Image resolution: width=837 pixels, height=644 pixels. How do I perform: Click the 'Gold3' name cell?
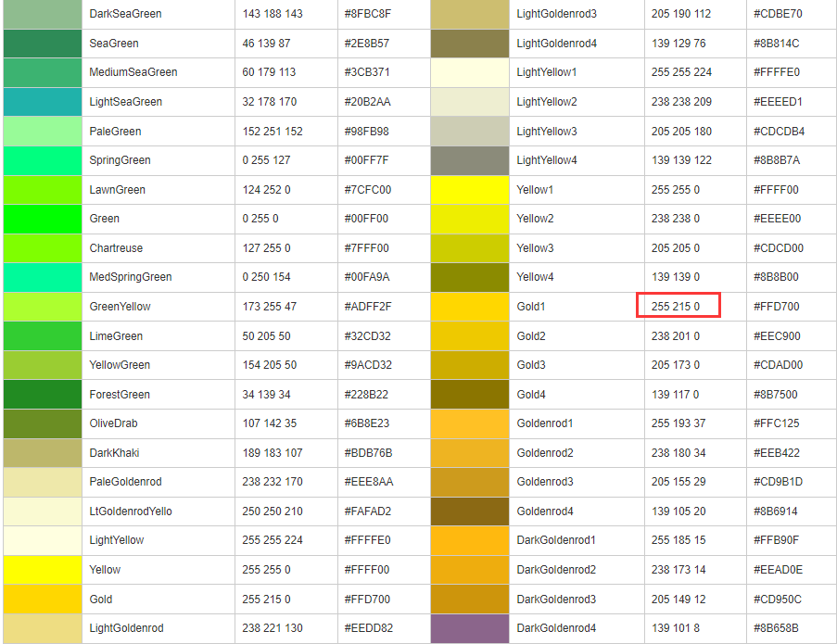[x=577, y=365]
